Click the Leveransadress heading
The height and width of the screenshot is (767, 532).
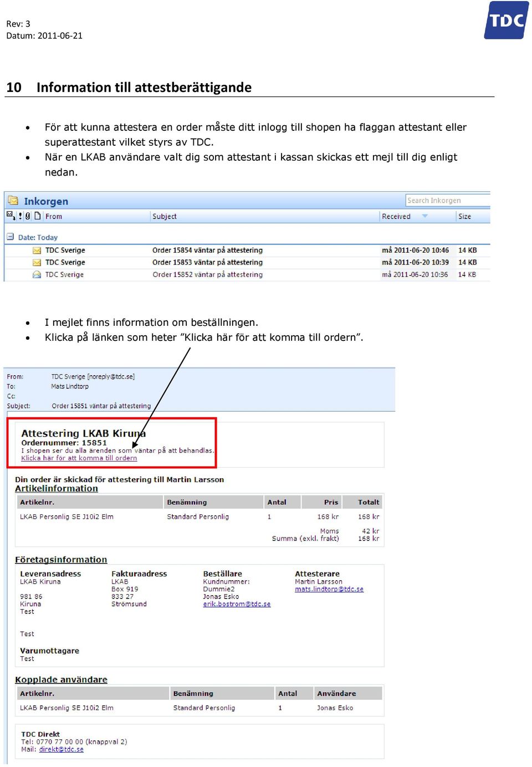click(x=50, y=574)
